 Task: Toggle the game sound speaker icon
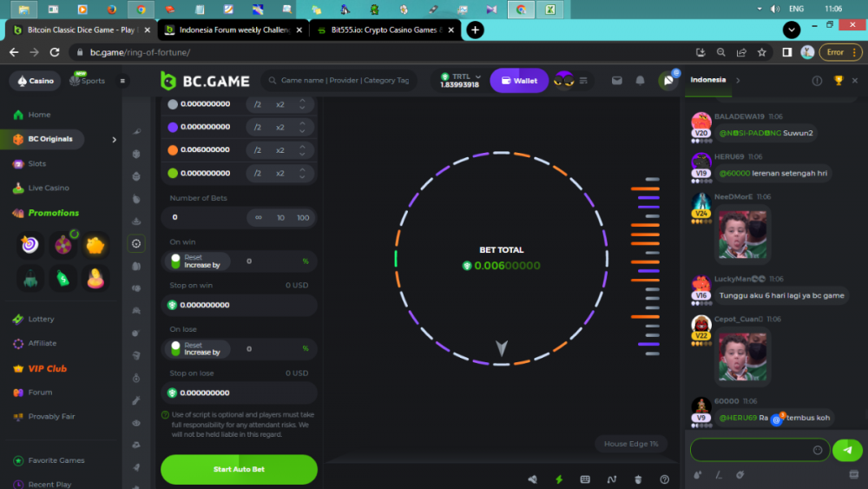(532, 479)
